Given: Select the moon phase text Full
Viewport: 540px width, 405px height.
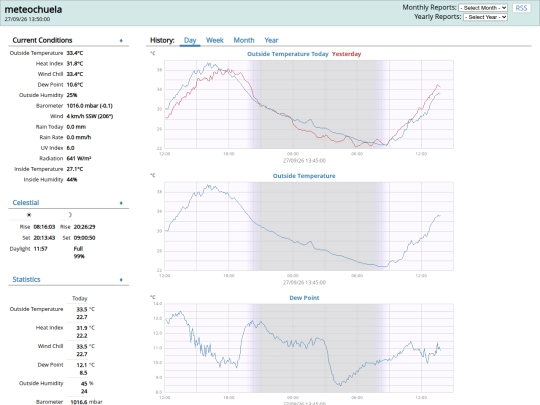Looking at the screenshot, I should pos(78,249).
